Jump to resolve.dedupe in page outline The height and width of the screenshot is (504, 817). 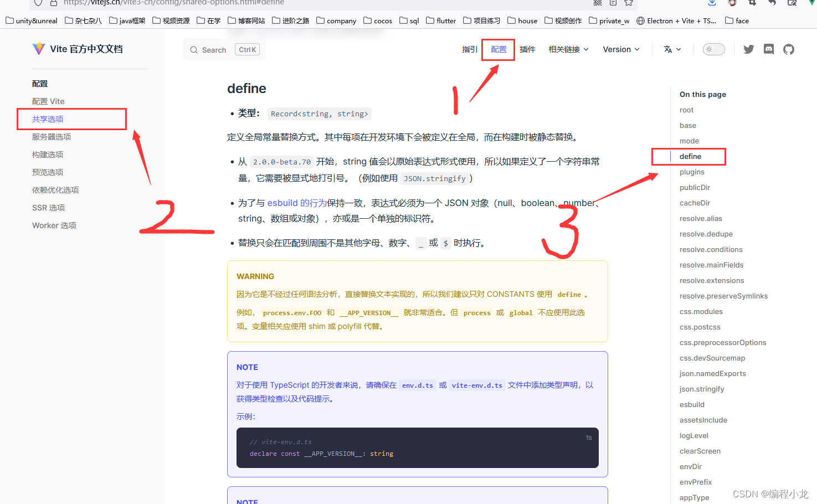coord(706,234)
